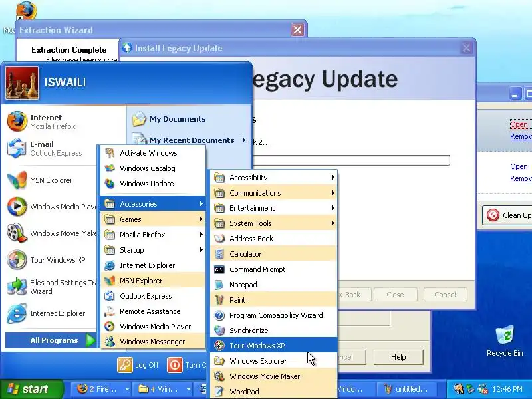Click the Clean Up button
The image size is (532, 399).
(507, 215)
